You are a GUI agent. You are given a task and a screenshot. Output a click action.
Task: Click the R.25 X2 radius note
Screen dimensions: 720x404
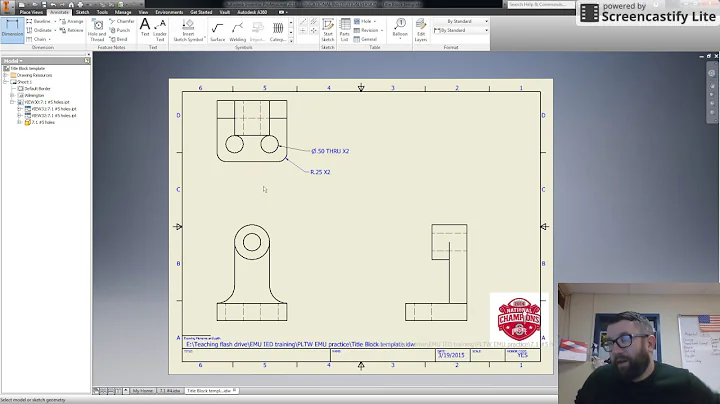point(320,172)
